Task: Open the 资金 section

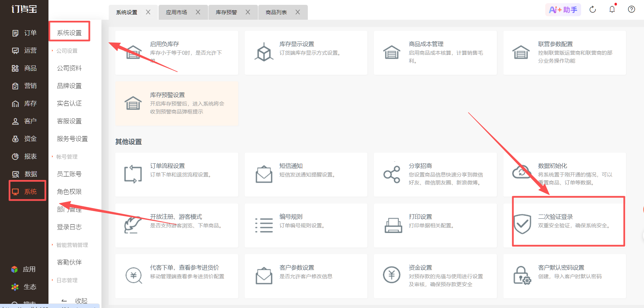Action: point(24,139)
